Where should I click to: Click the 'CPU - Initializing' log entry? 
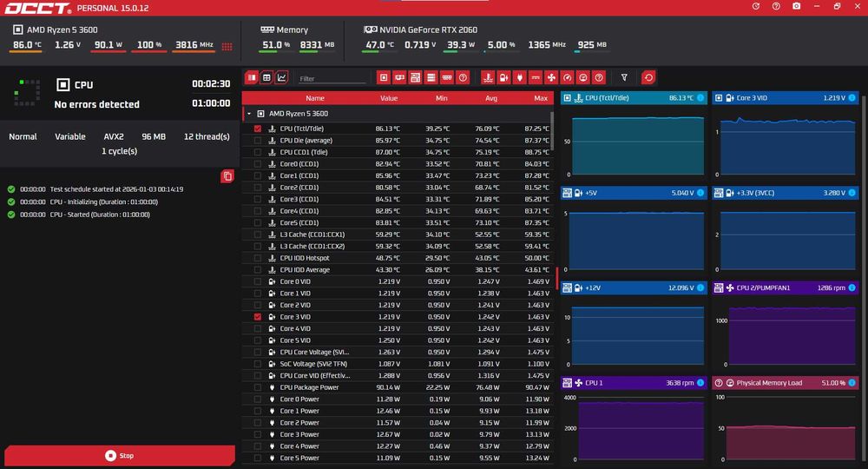click(82, 202)
